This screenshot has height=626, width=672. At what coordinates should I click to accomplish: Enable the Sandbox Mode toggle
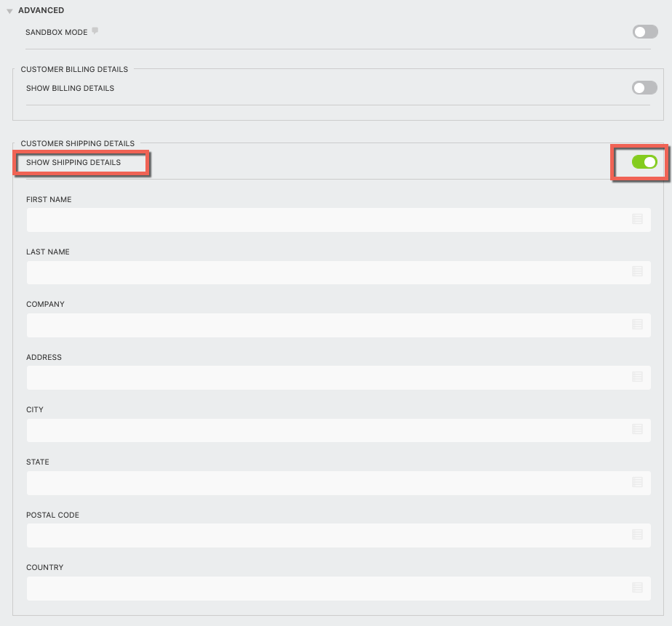(x=644, y=32)
